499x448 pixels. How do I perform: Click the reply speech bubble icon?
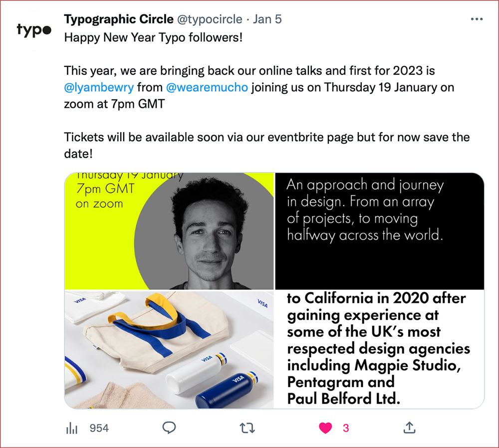click(169, 428)
